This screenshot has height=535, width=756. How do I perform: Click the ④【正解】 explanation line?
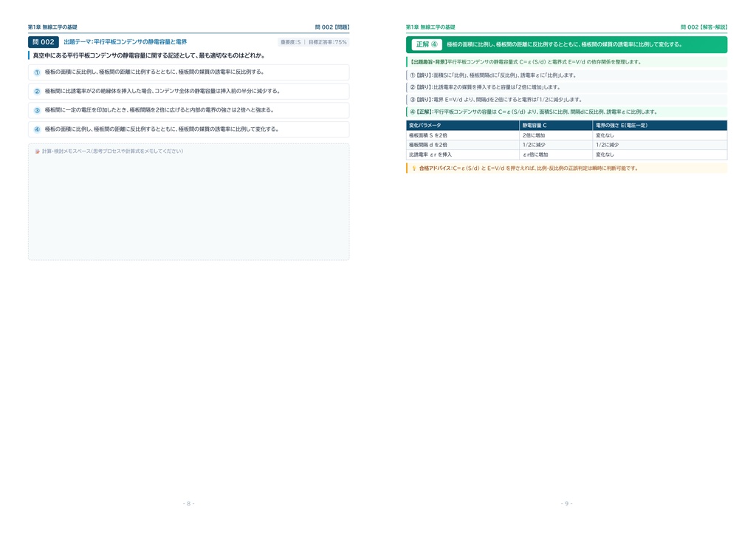coord(566,112)
